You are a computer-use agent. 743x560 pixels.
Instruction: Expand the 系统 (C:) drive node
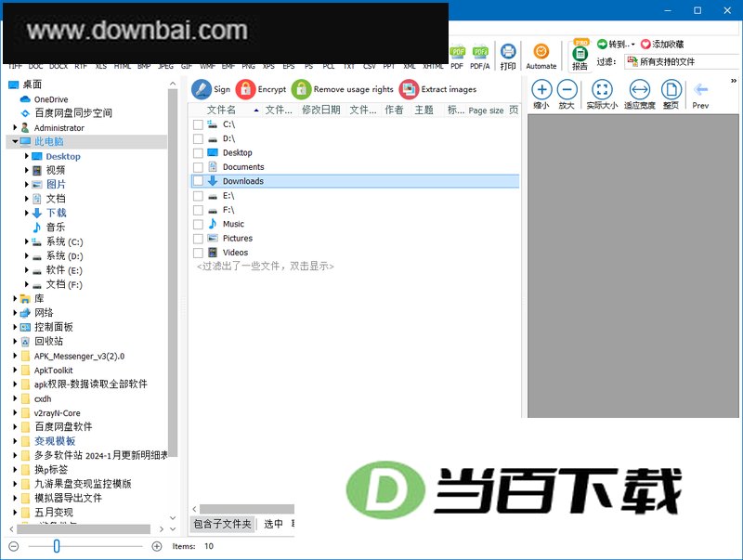(27, 241)
